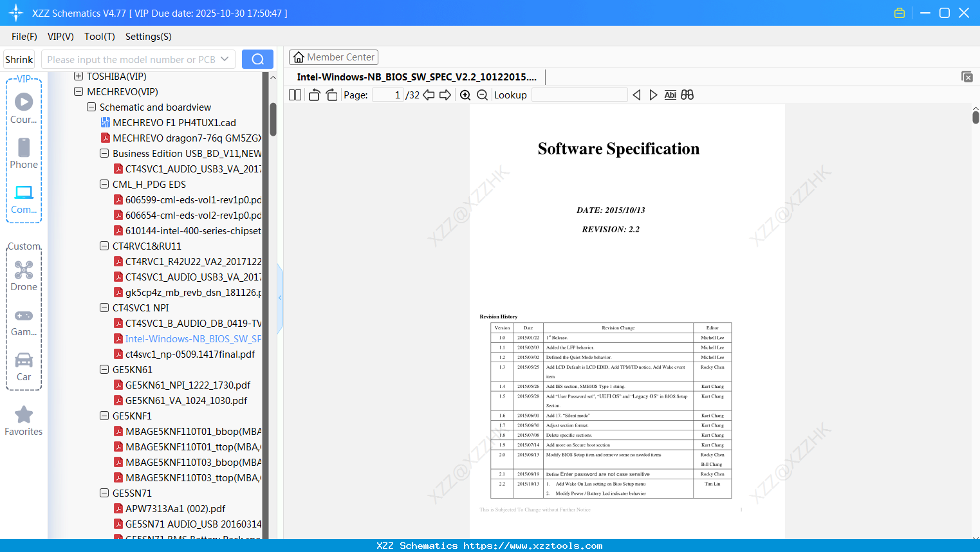Open MECHREVO dragon7-76q GM5ZG PDF
The image size is (980, 552).
click(181, 138)
